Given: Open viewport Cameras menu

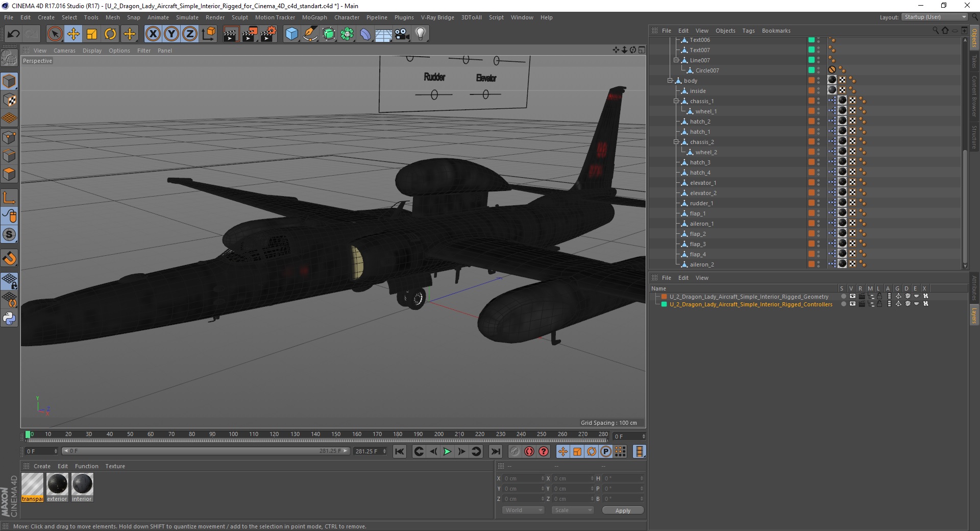Looking at the screenshot, I should (x=64, y=51).
